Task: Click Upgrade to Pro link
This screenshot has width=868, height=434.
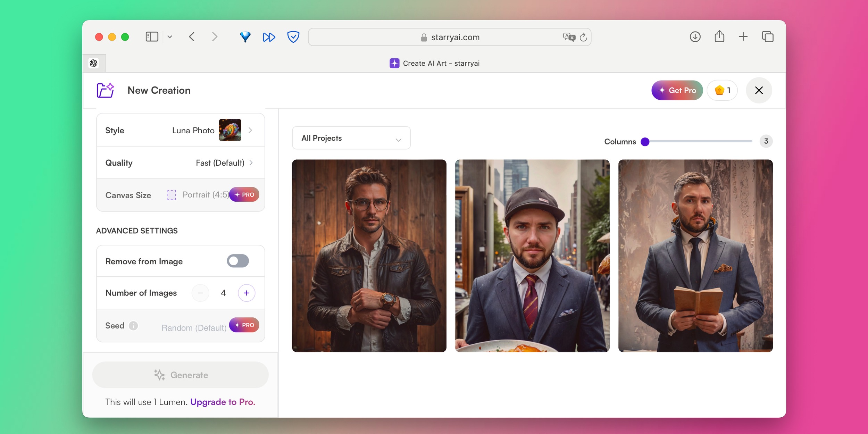Action: click(x=222, y=402)
